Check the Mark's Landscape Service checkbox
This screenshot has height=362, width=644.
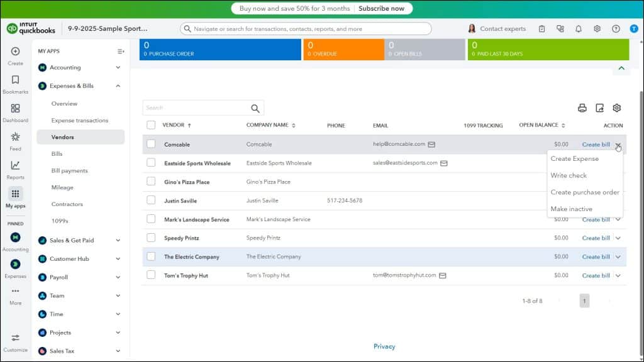pos(151,219)
